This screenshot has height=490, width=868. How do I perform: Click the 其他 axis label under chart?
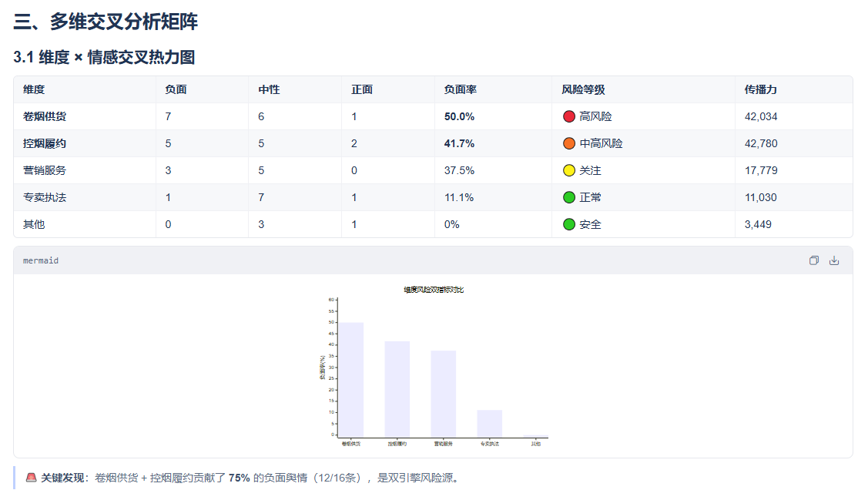536,444
